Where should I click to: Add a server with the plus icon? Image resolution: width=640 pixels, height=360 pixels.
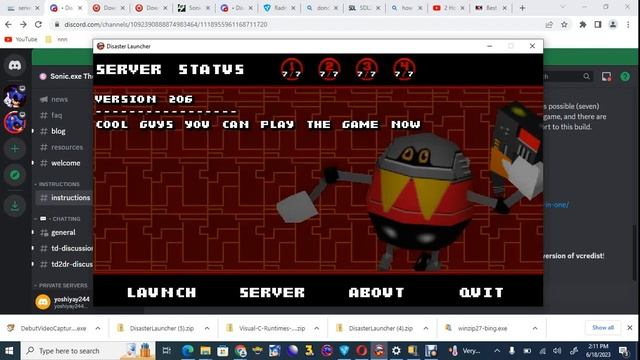(15, 149)
